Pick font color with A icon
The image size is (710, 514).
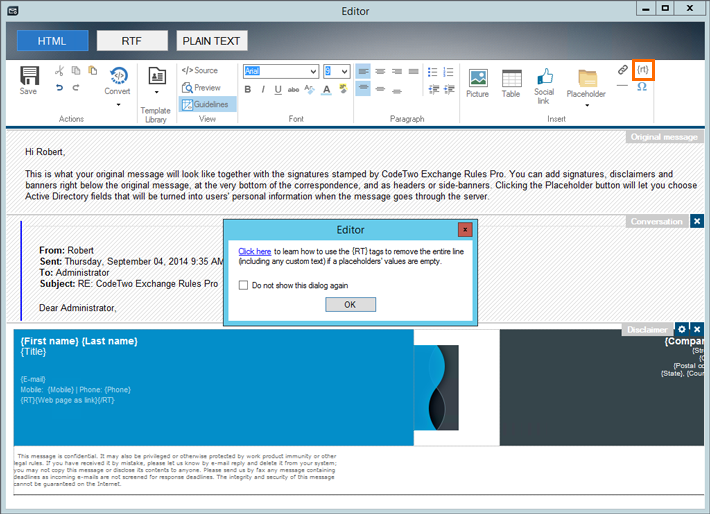326,90
